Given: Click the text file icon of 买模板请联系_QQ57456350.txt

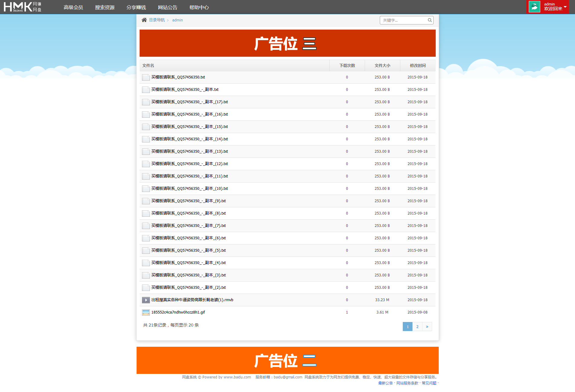Looking at the screenshot, I should click(x=146, y=77).
